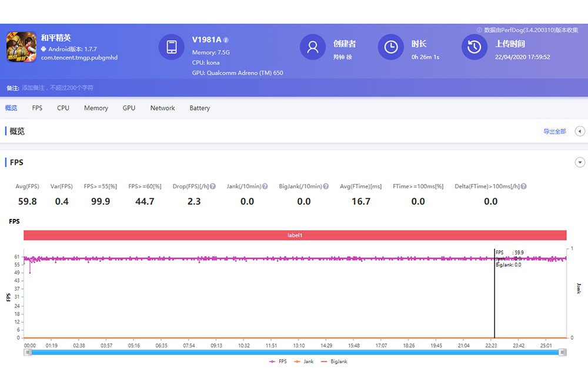Switch to the 概览 tab
The width and height of the screenshot is (588, 392).
tap(11, 108)
